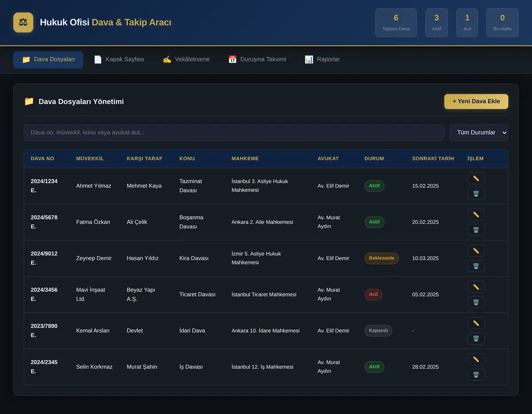Click the Aktif badge for Ahmet Yılmaz
The height and width of the screenshot is (414, 532).
(x=374, y=186)
